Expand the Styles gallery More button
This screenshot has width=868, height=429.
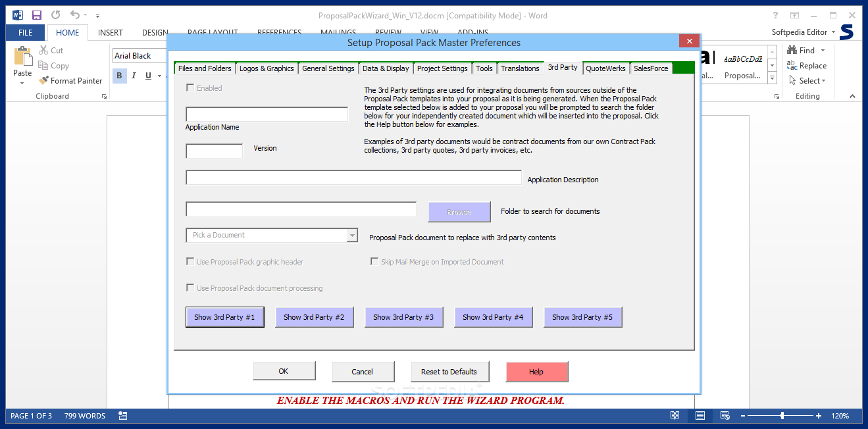click(x=773, y=78)
